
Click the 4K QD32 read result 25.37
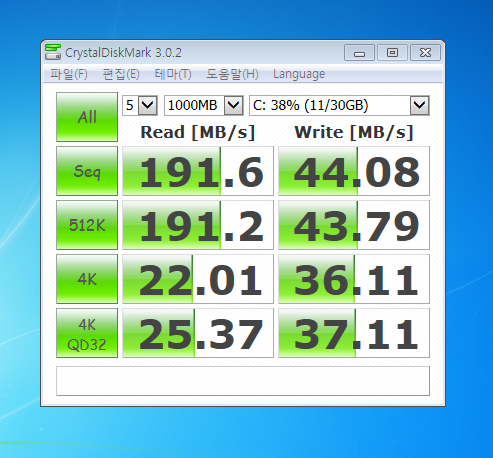pyautogui.click(x=198, y=333)
